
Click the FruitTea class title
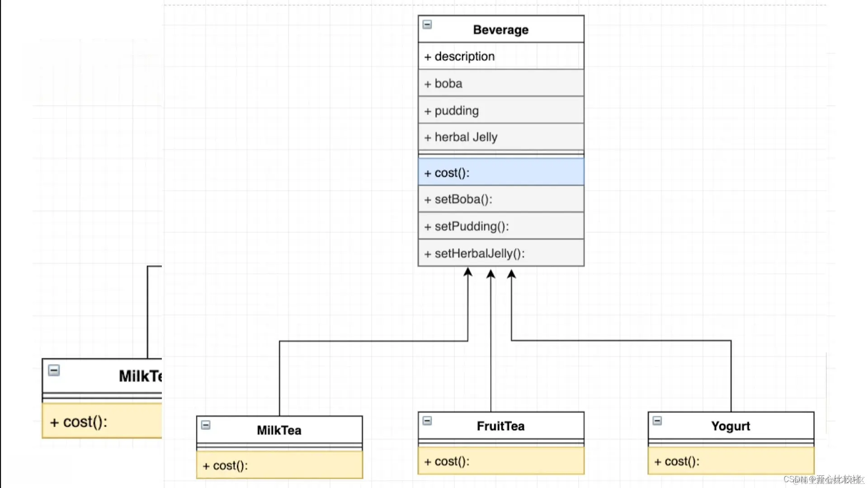click(500, 426)
